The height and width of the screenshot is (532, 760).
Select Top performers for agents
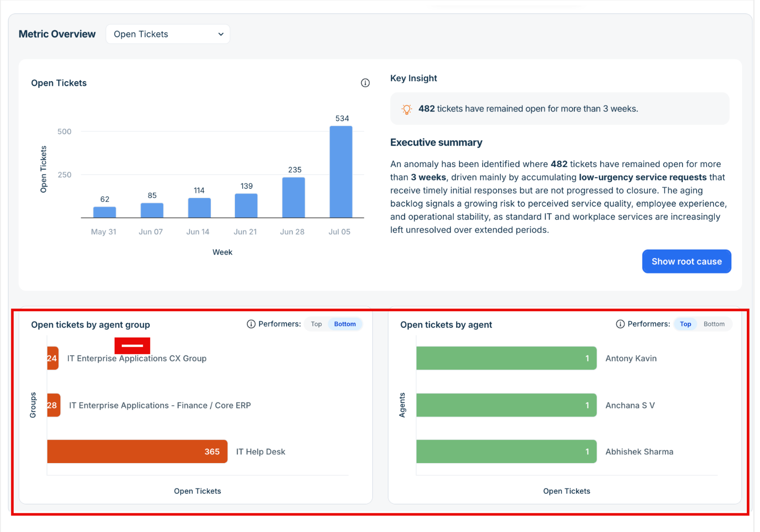pos(685,324)
